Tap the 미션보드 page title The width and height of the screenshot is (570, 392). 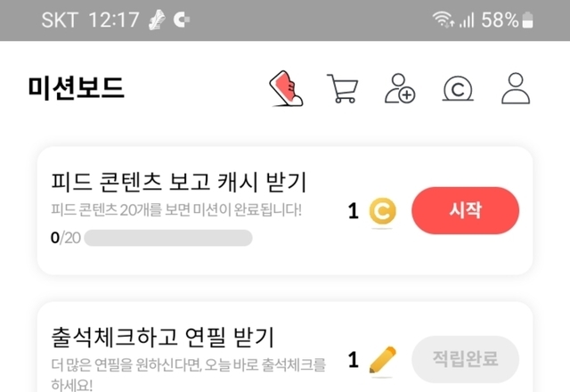[x=76, y=88]
